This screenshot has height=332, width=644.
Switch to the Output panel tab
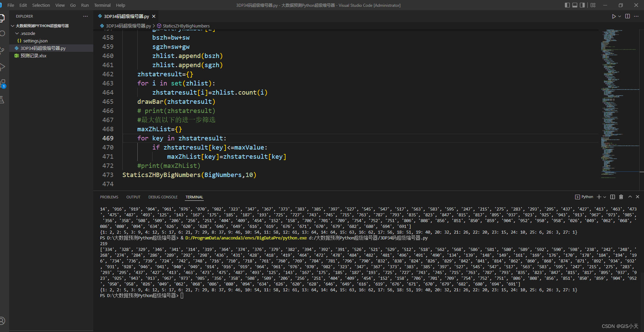coord(133,197)
